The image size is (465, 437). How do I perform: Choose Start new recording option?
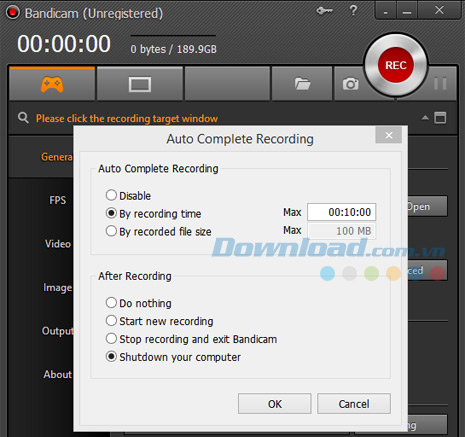(159, 321)
